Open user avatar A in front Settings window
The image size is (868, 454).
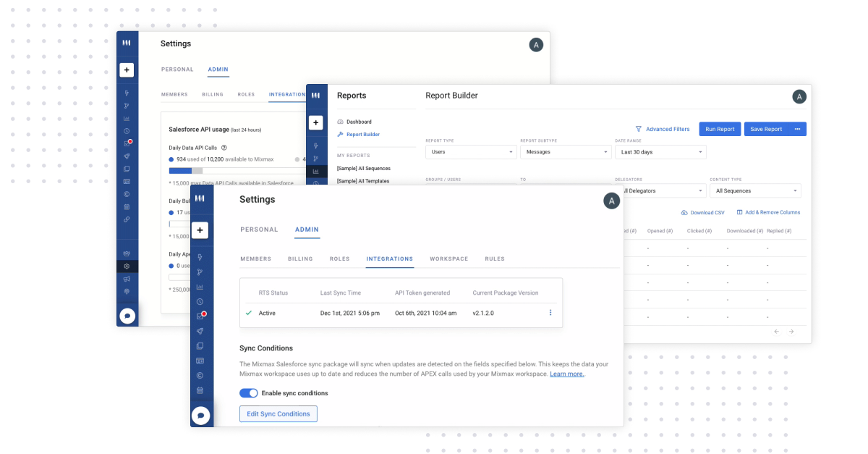(611, 201)
